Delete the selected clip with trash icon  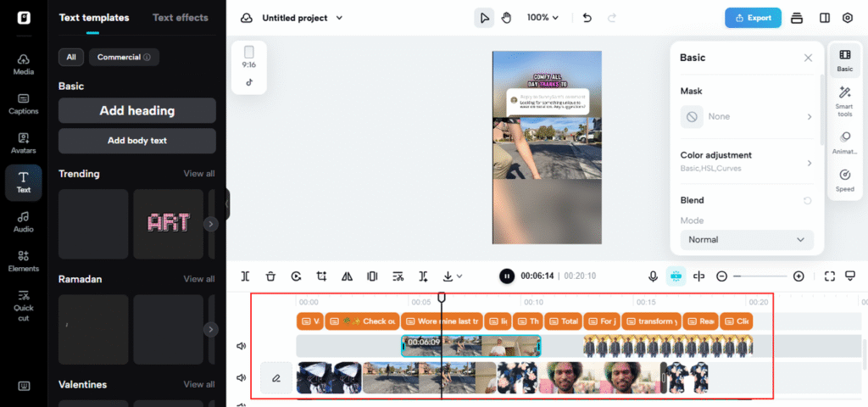coord(270,276)
